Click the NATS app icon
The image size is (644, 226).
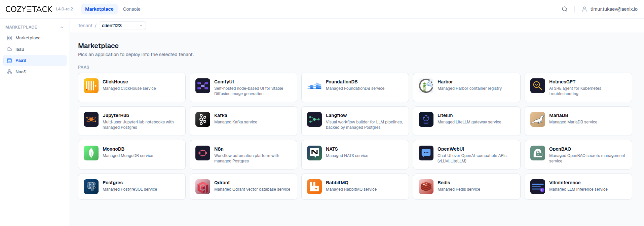[x=314, y=153]
